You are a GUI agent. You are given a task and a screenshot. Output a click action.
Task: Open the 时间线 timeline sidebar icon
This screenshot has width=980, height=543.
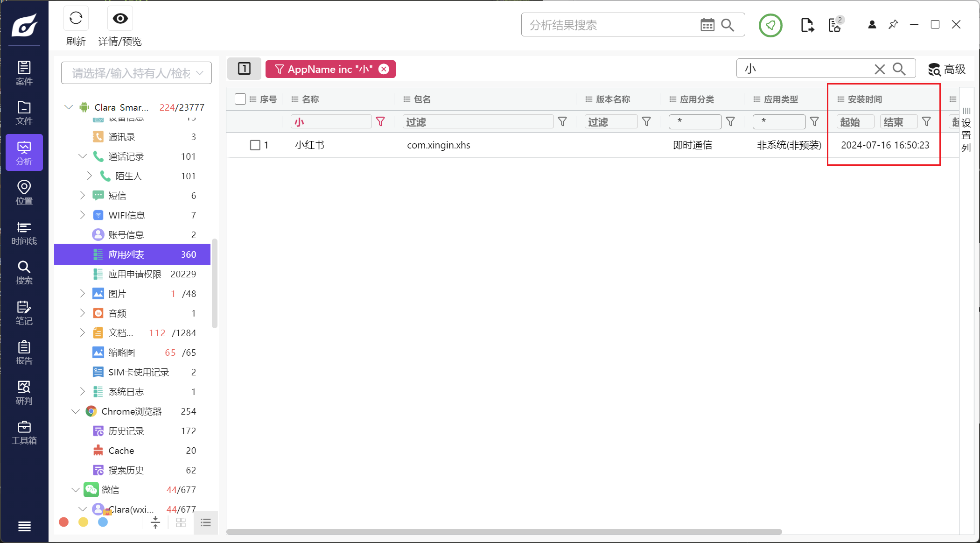click(24, 233)
